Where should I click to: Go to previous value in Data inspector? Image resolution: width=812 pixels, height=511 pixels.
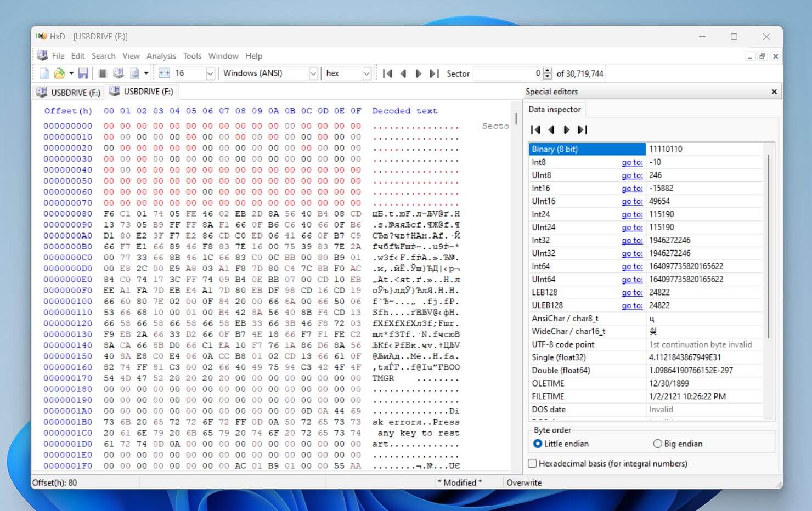[x=551, y=130]
